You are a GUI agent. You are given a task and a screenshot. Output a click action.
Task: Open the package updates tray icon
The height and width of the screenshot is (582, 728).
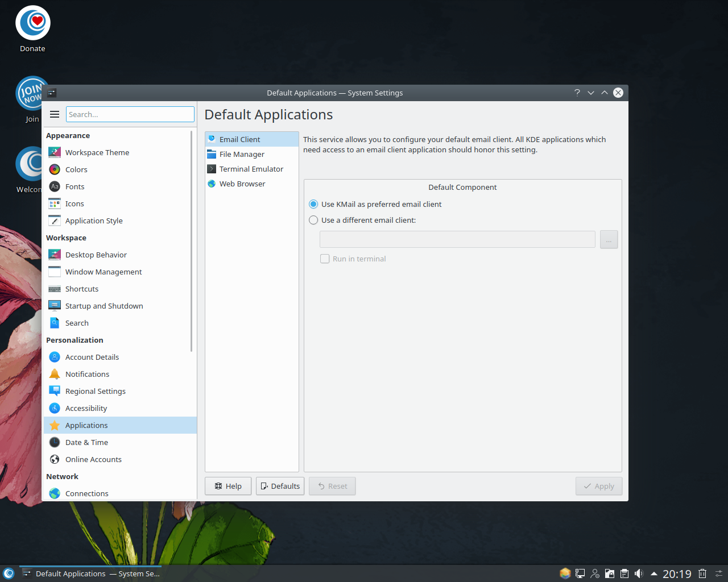(x=565, y=573)
